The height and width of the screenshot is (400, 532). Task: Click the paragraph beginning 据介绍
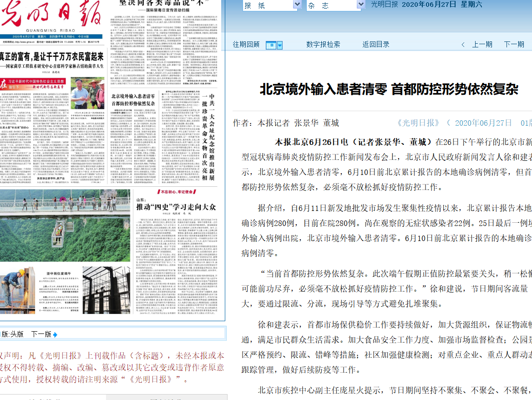[x=386, y=231]
